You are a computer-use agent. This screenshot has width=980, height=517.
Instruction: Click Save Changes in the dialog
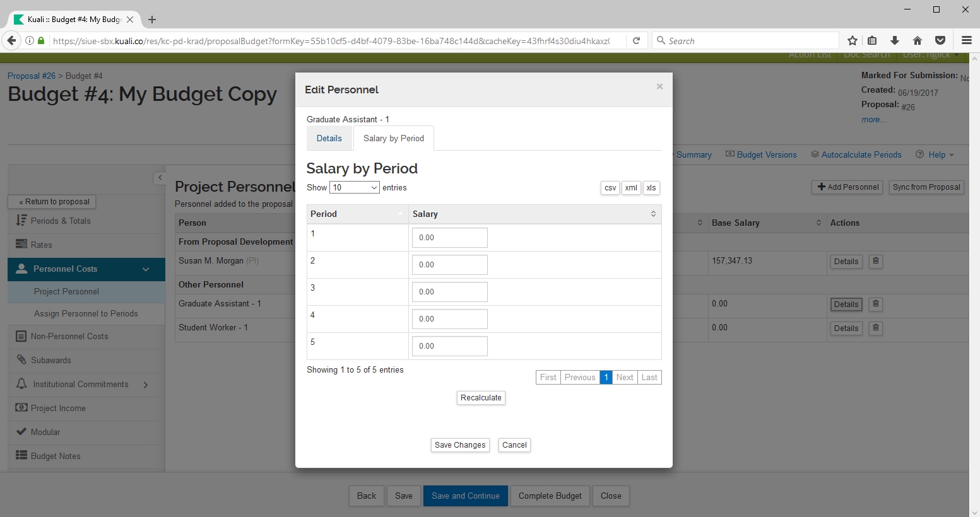(x=460, y=445)
